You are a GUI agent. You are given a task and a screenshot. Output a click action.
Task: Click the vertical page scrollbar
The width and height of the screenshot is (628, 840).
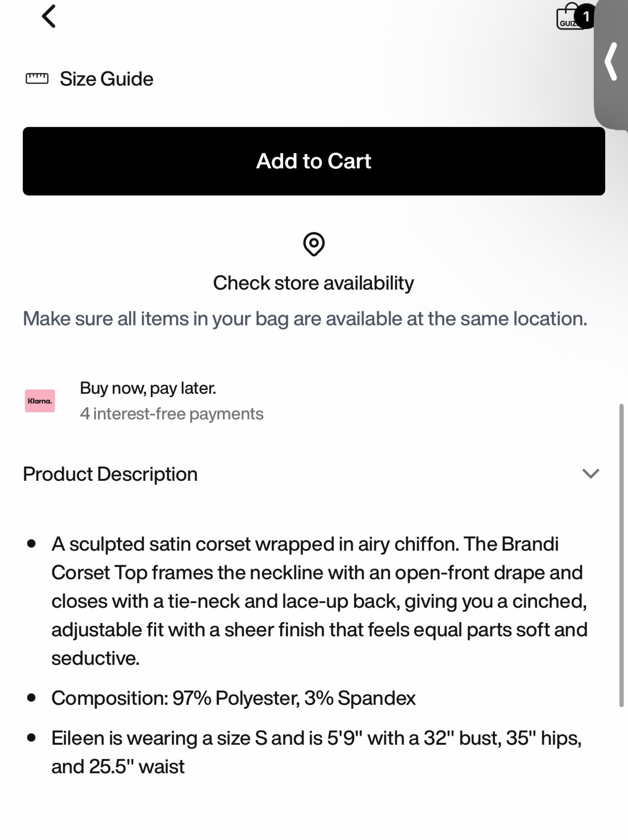pos(622,555)
